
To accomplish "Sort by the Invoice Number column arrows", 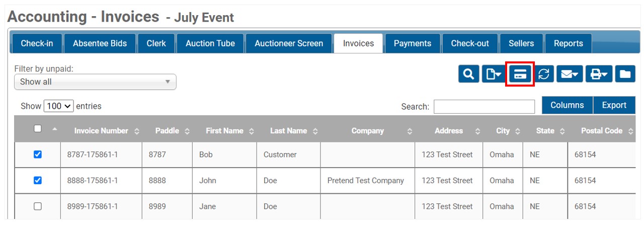I will [x=137, y=131].
